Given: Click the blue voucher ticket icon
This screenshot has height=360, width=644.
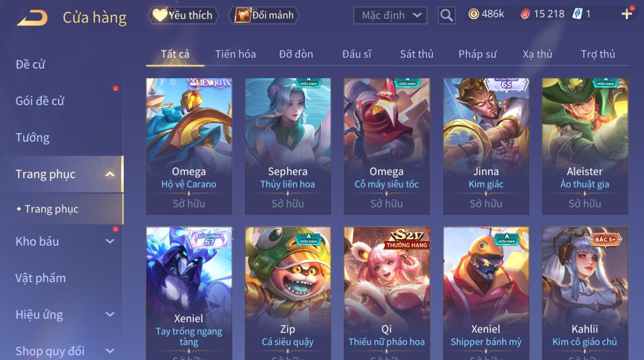Looking at the screenshot, I should [577, 14].
